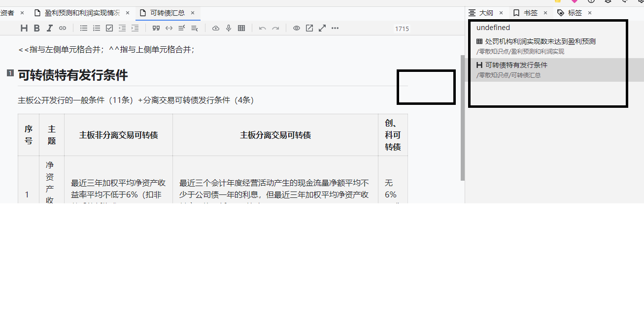Insert a blockquote
The image size is (644, 319).
click(156, 28)
